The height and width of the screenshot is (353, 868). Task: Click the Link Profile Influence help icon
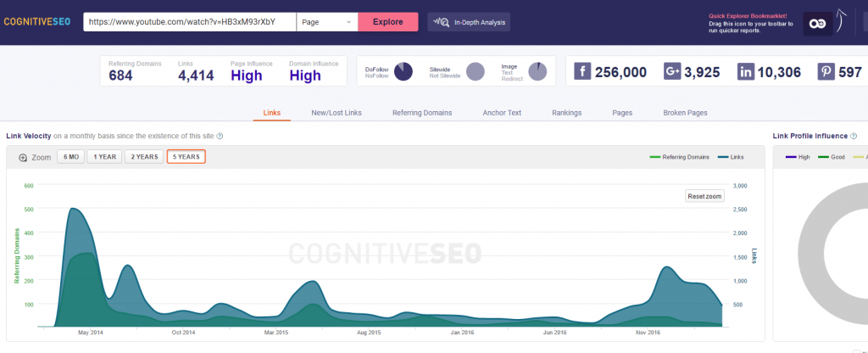[x=854, y=136]
